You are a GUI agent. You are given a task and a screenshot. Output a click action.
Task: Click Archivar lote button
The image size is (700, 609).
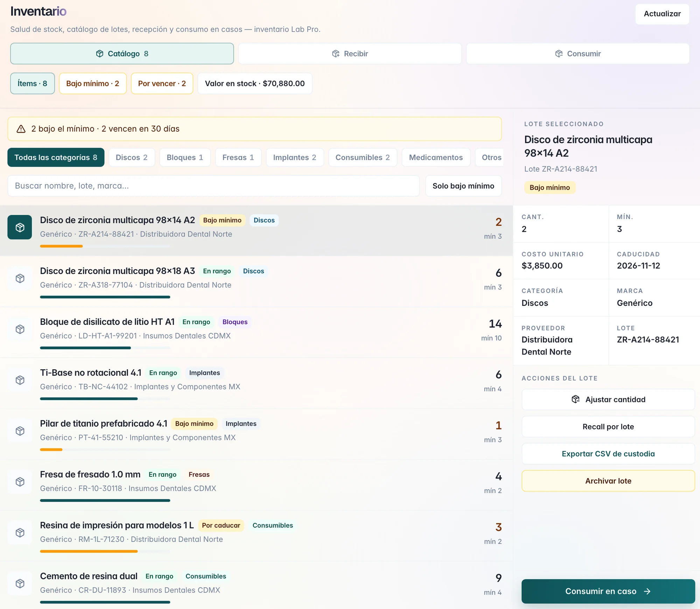(x=608, y=481)
